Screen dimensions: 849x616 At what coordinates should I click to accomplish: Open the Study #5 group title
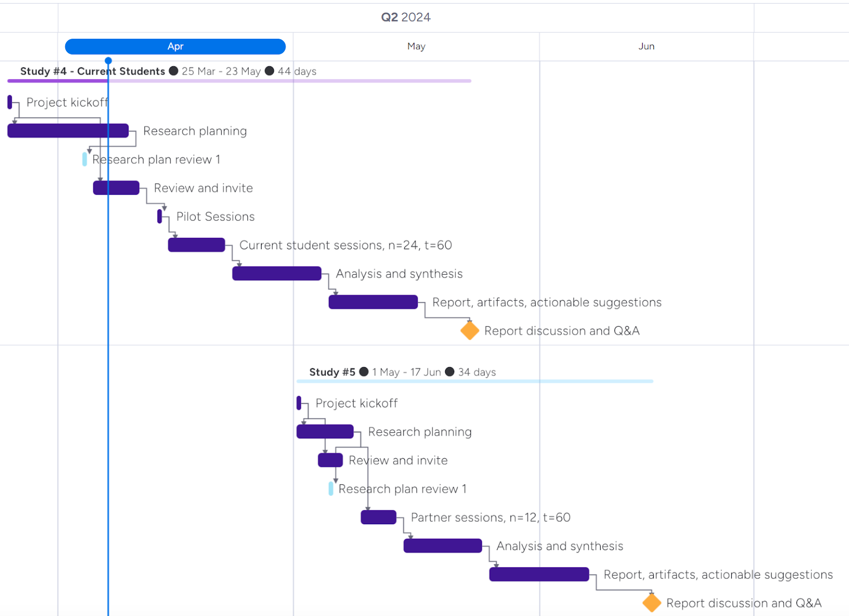pyautogui.click(x=332, y=372)
